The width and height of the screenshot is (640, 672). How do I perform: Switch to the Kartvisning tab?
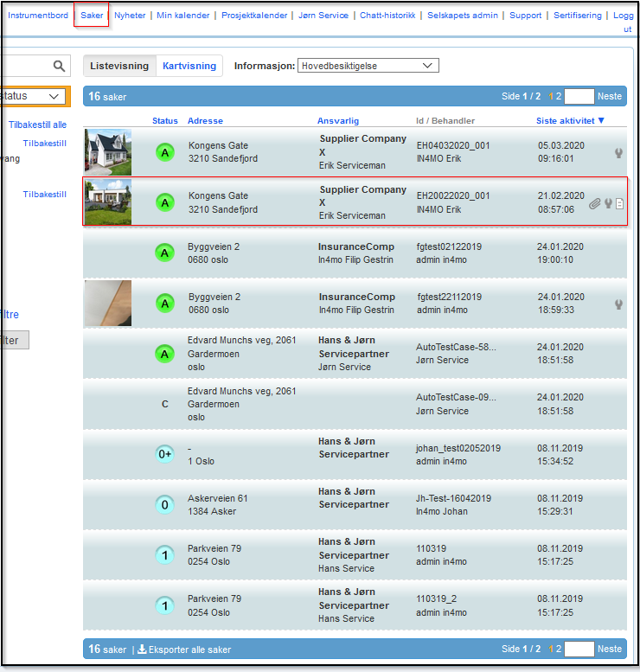tap(189, 66)
